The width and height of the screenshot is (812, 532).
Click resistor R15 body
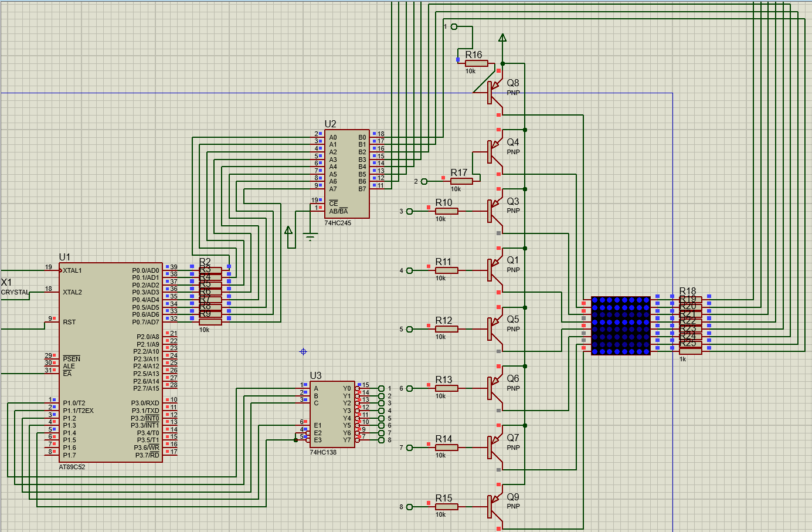(447, 507)
